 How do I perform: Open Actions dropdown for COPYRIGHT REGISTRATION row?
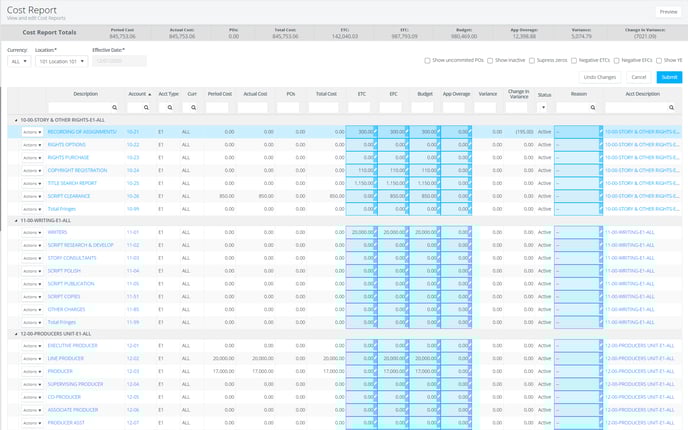pos(32,170)
